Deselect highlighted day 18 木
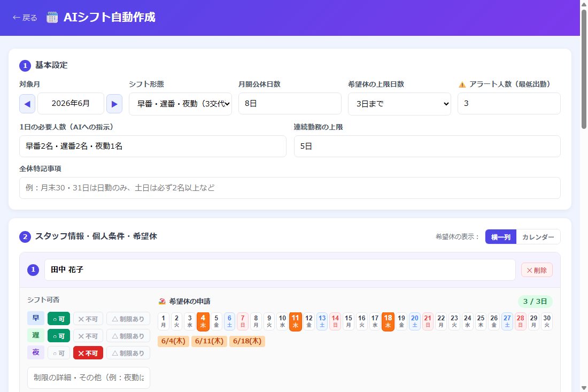Viewport: 588px width, 392px height. (x=388, y=321)
